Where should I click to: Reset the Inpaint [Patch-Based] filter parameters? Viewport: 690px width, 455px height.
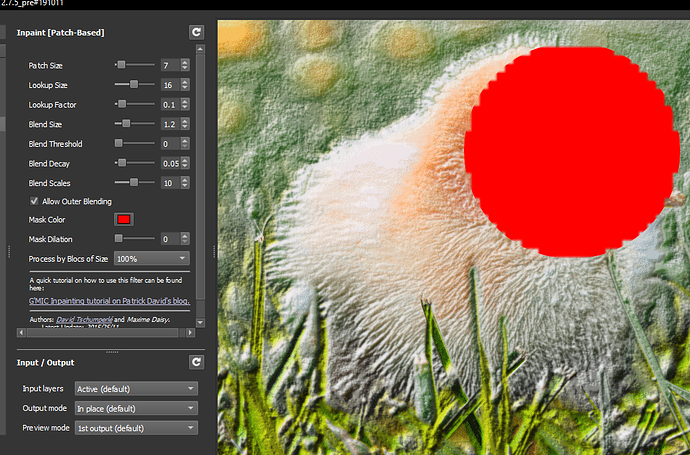[x=196, y=32]
